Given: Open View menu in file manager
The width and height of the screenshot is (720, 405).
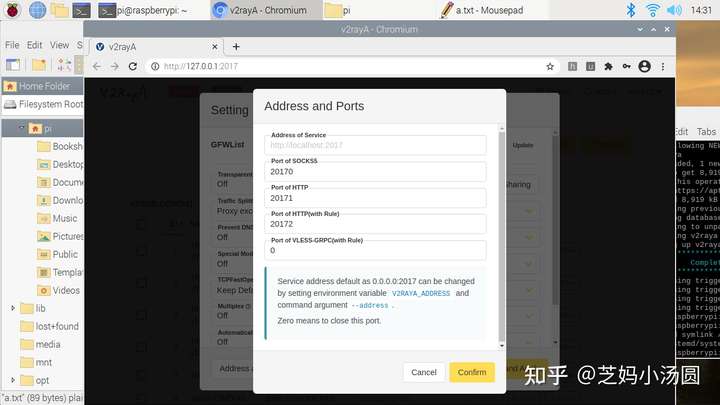Looking at the screenshot, I should (59, 45).
